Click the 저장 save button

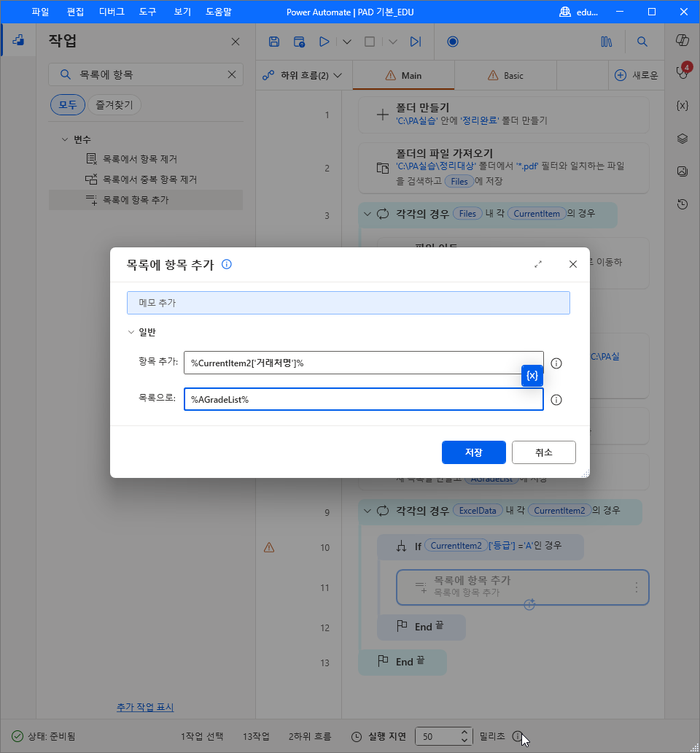473,452
